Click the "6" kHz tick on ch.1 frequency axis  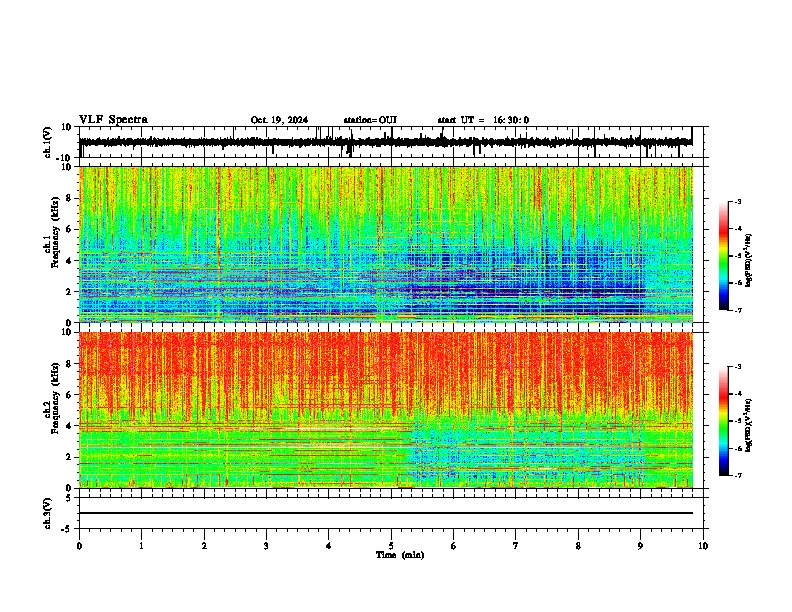tap(69, 229)
